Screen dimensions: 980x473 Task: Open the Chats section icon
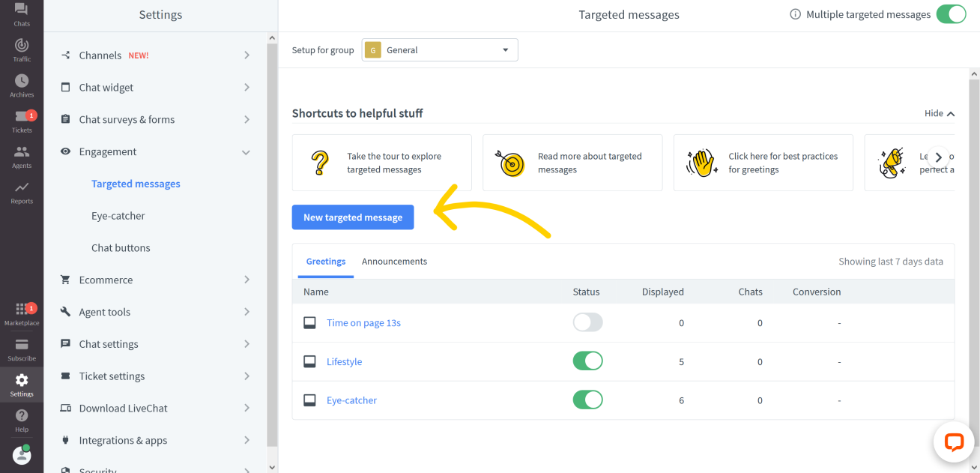(22, 10)
